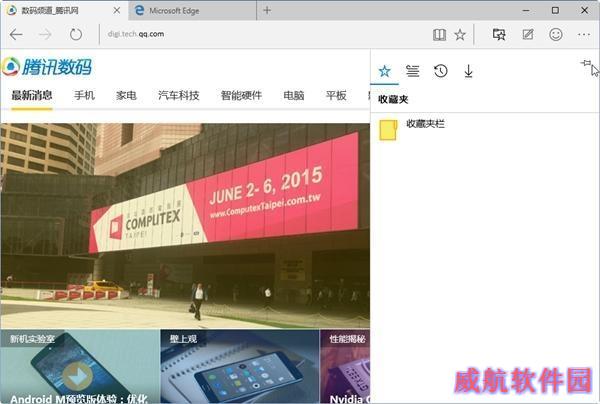Show History in the hub pane (clock icon)
The image size is (600, 404).
pyautogui.click(x=440, y=71)
